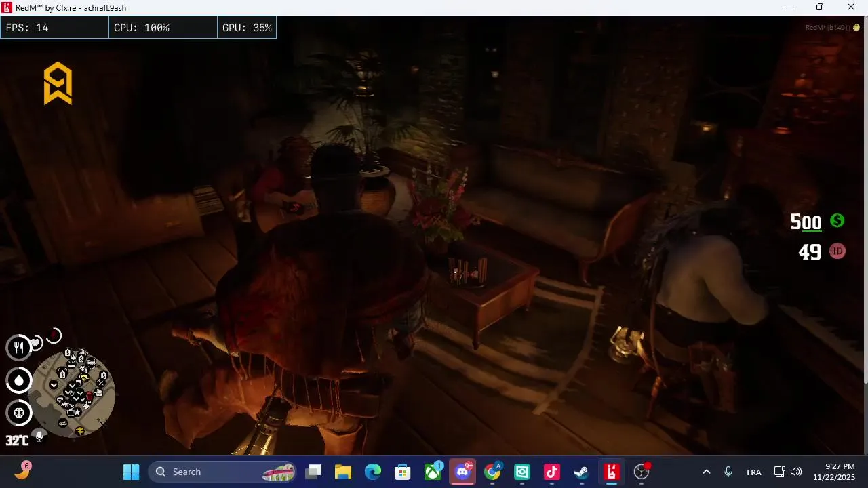The width and height of the screenshot is (868, 488).
Task: Click the hunger fork-and-knife status icon
Action: click(19, 347)
